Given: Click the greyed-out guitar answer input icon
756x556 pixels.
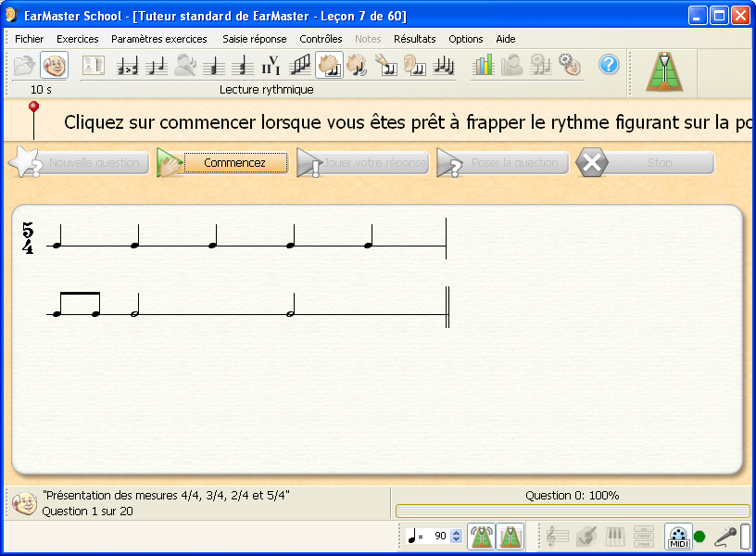Looking at the screenshot, I should tap(586, 537).
